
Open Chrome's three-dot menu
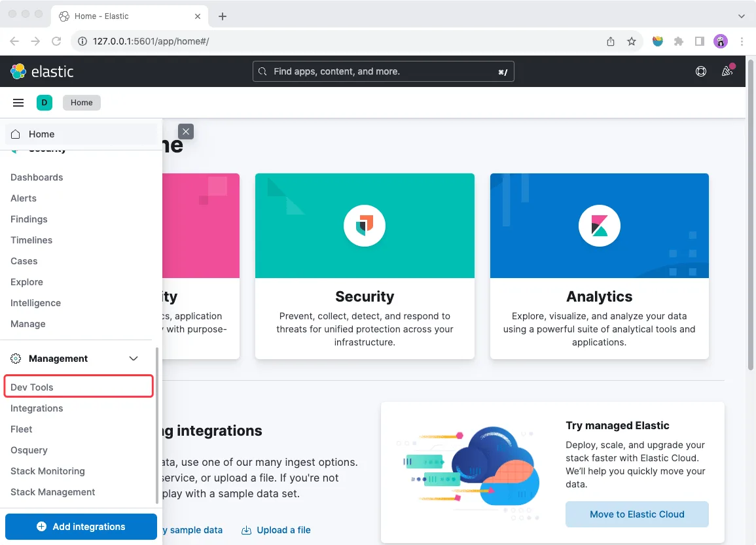(742, 41)
